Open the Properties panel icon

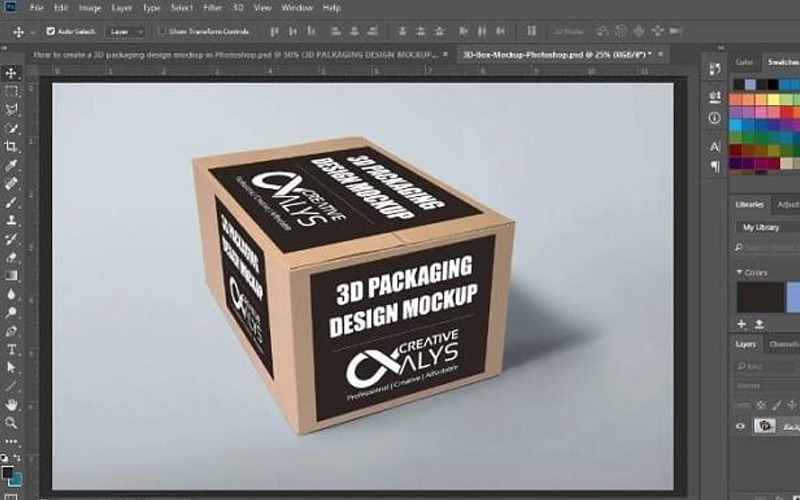pyautogui.click(x=715, y=96)
